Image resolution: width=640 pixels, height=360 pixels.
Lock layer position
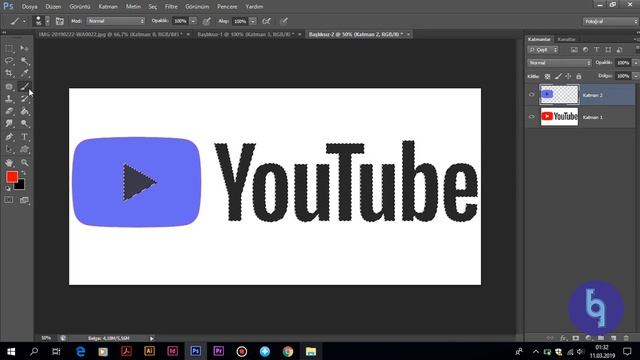568,76
